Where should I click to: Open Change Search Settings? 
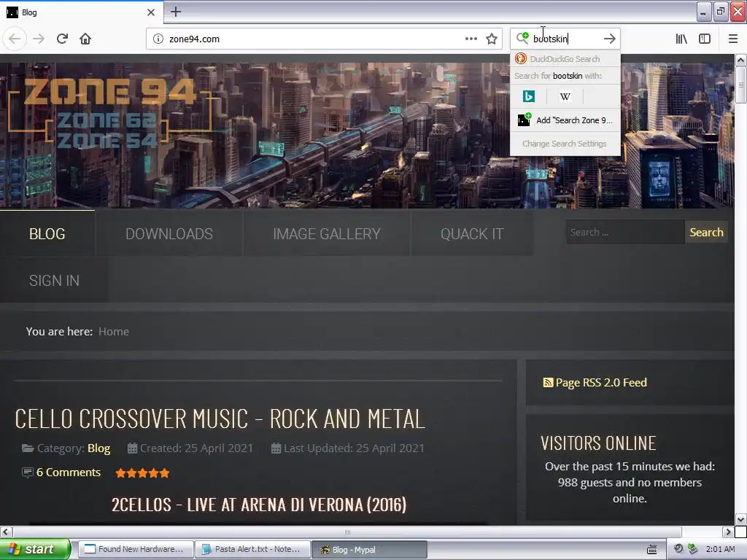point(565,144)
